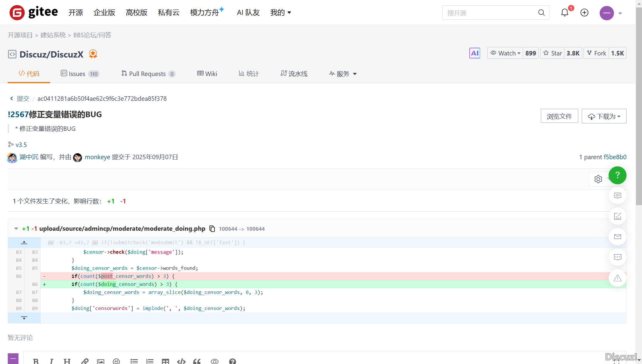
Task: Click the 浏览文件 button
Action: (x=559, y=116)
